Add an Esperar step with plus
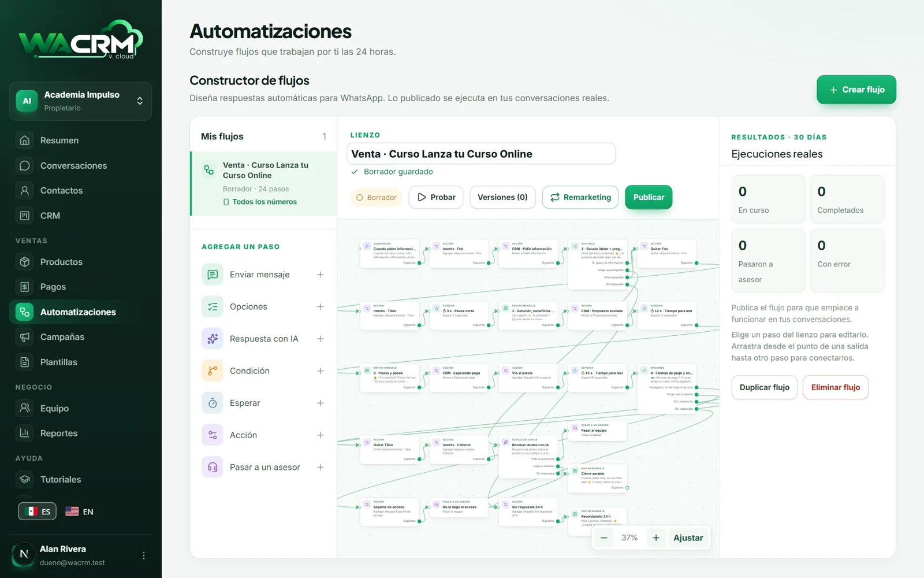 pos(321,403)
